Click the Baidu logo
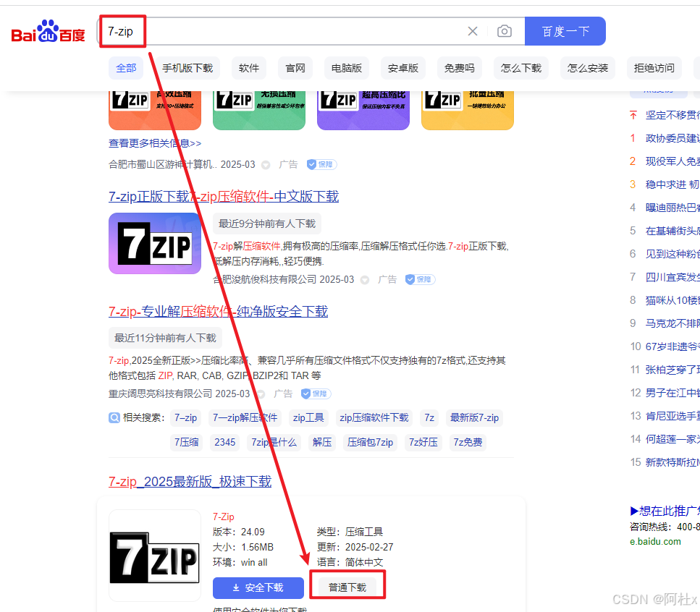The image size is (700, 612). point(49,31)
